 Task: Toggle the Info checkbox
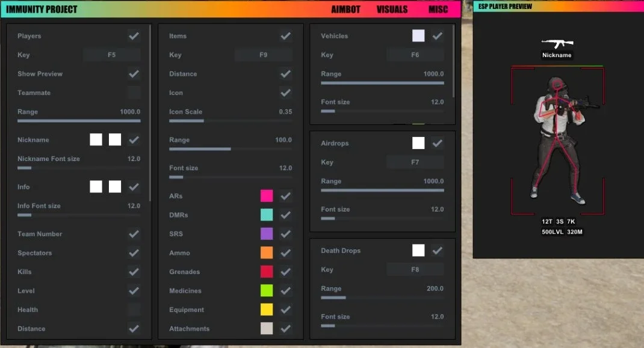134,187
